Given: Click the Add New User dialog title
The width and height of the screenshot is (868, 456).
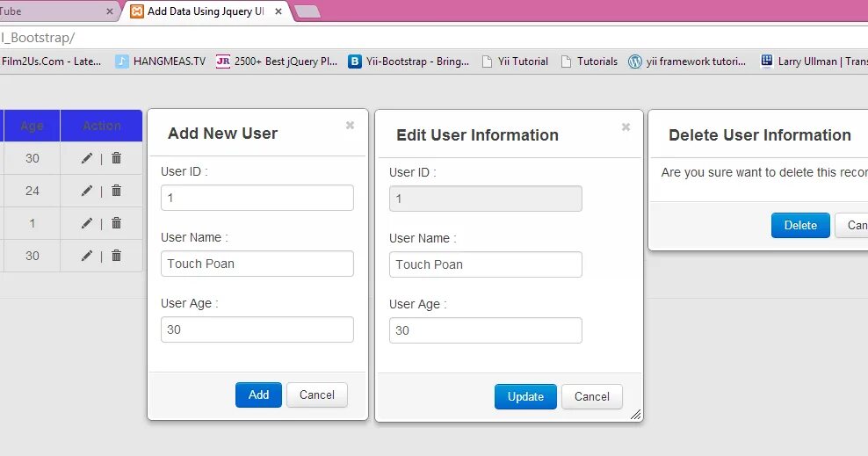Looking at the screenshot, I should [x=222, y=134].
